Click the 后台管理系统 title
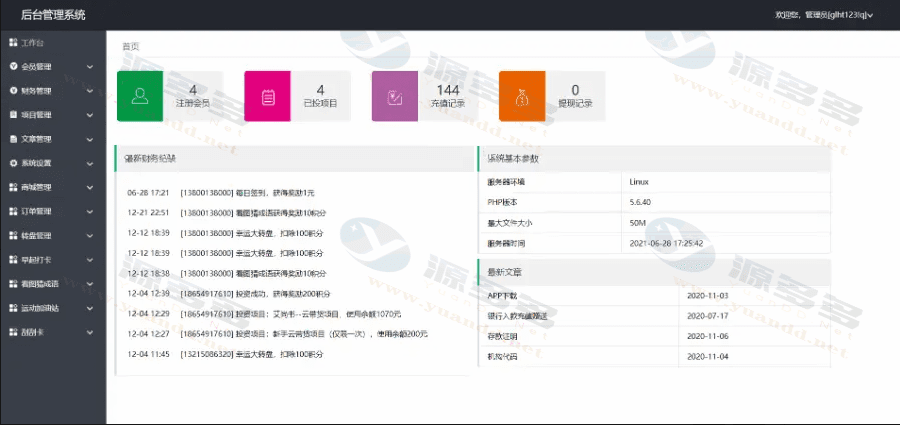Viewport: 900px width, 425px height. 53,16
